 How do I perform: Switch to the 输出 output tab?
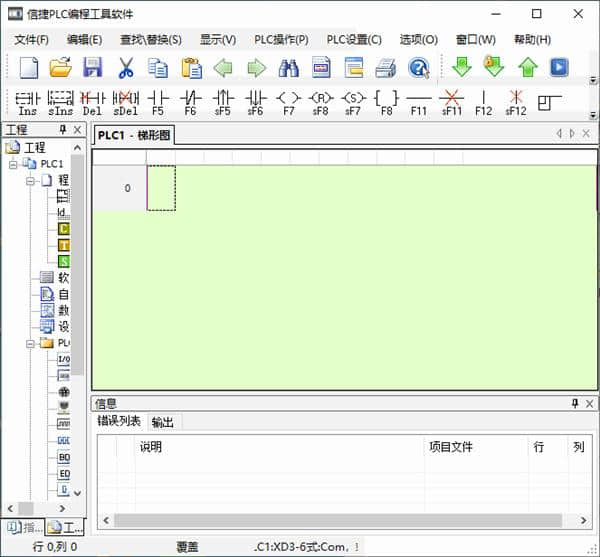[x=162, y=422]
